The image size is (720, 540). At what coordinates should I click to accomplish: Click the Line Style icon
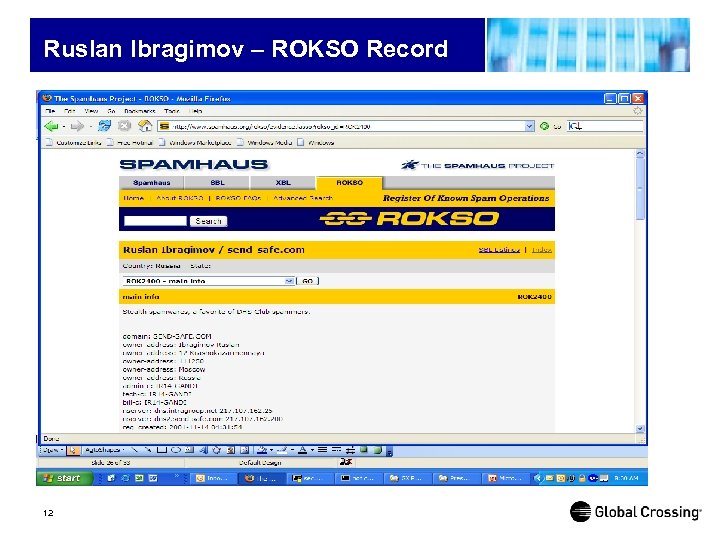point(322,450)
